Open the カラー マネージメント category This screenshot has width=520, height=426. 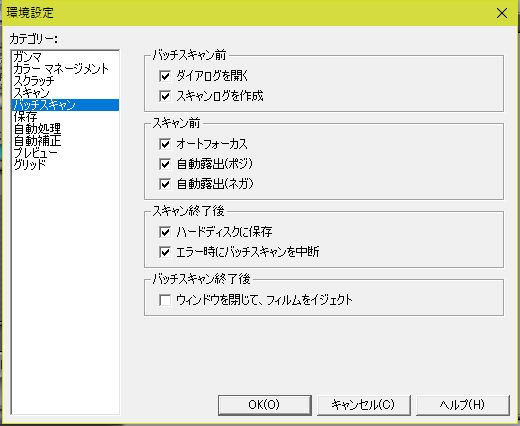point(65,69)
